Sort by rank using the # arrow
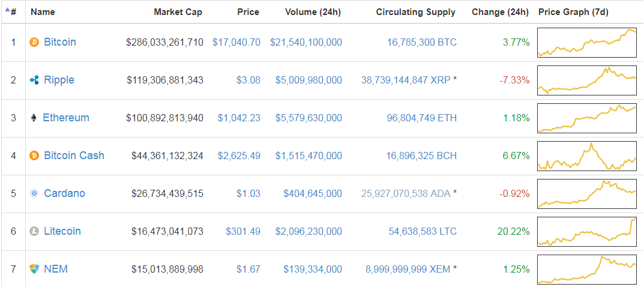 click(10, 12)
